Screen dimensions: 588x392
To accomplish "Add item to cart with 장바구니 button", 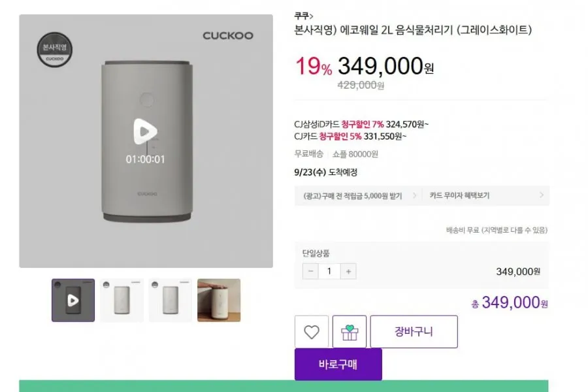I will 414,332.
